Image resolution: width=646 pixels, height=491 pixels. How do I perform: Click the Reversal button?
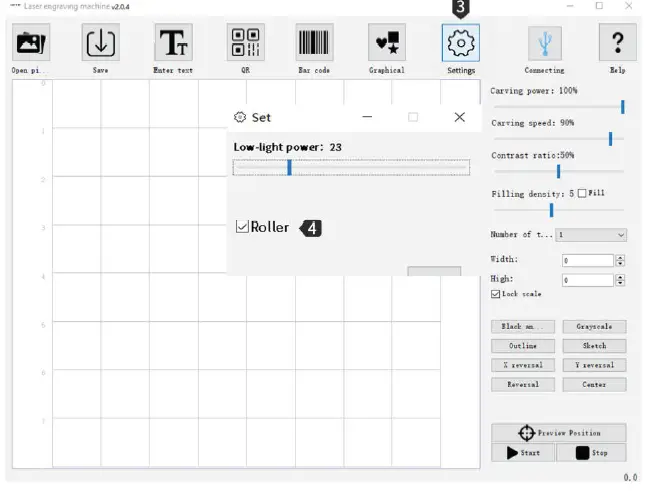(x=523, y=384)
